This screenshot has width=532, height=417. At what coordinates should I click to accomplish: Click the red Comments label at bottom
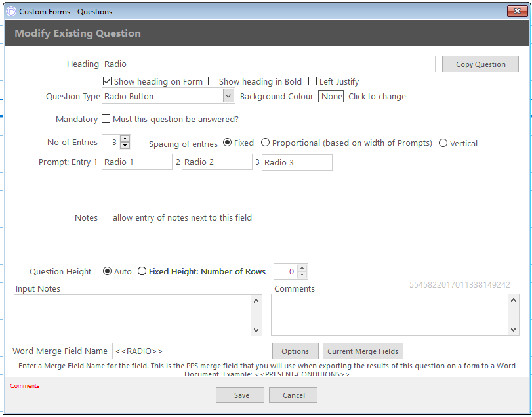point(24,386)
